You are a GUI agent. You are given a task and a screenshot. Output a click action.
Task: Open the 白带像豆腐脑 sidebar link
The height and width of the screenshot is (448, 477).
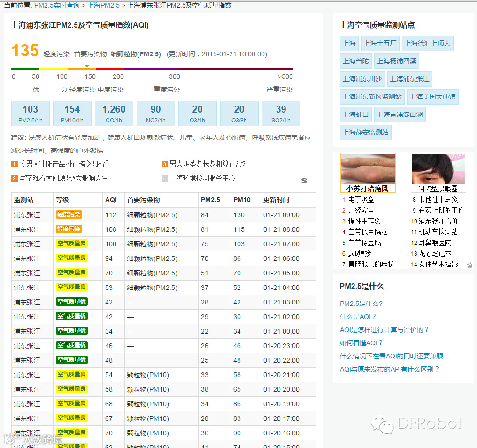[368, 232]
